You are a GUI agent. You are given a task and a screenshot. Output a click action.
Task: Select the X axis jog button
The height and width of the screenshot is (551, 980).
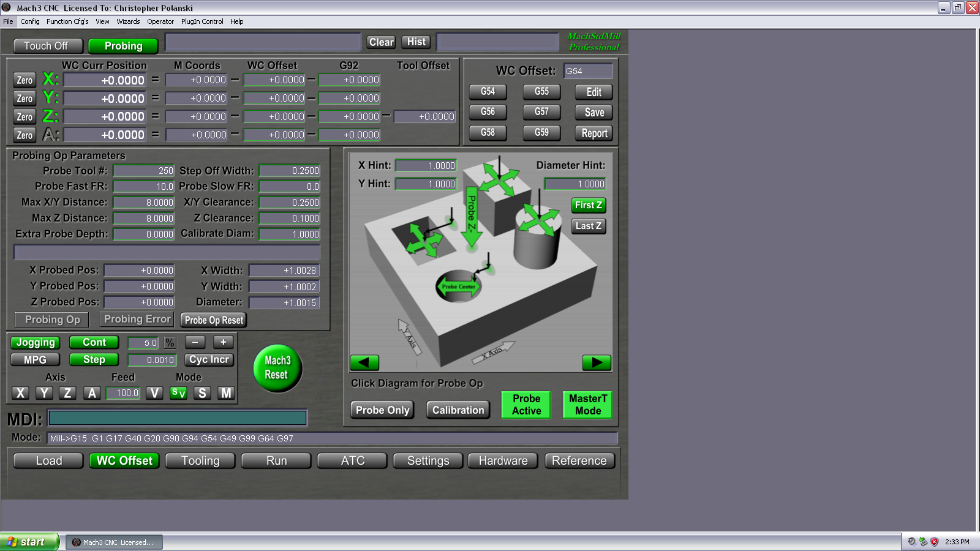[21, 393]
